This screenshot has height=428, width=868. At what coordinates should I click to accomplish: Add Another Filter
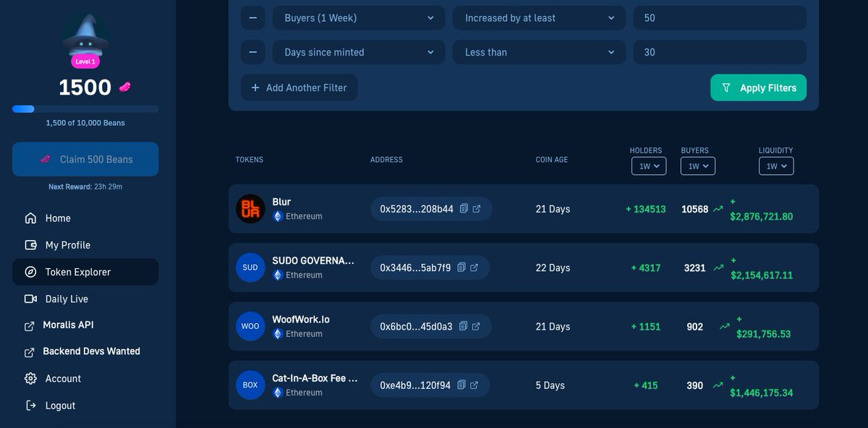(299, 87)
